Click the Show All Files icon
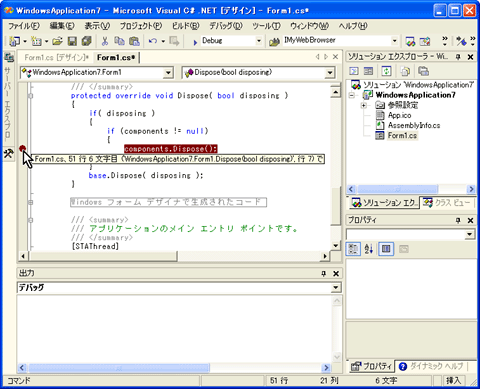Image resolution: width=480 pixels, height=389 pixels. [405, 71]
